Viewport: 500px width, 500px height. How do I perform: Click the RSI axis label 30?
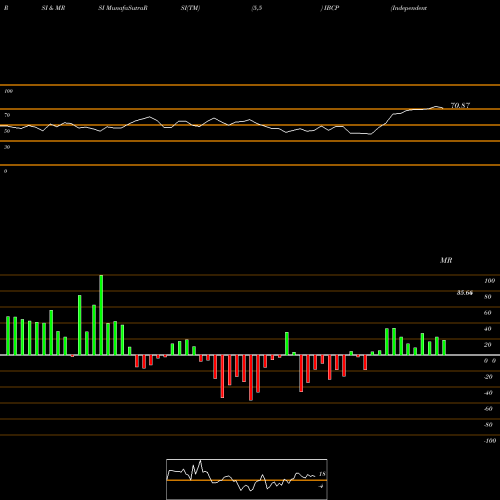point(7,147)
